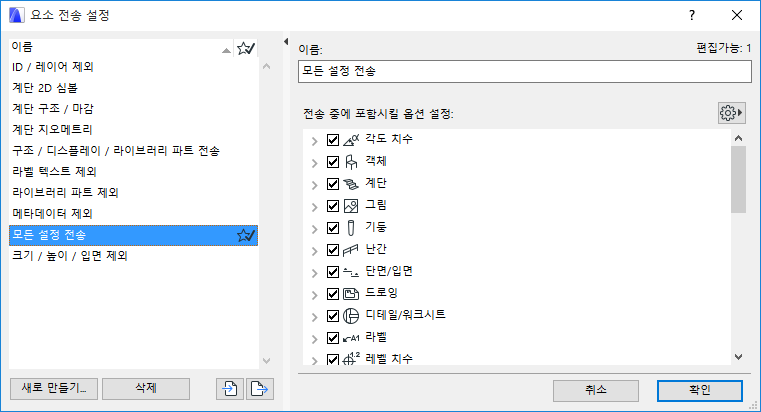
Task: Expand the 난간 tree row
Action: coord(314,251)
